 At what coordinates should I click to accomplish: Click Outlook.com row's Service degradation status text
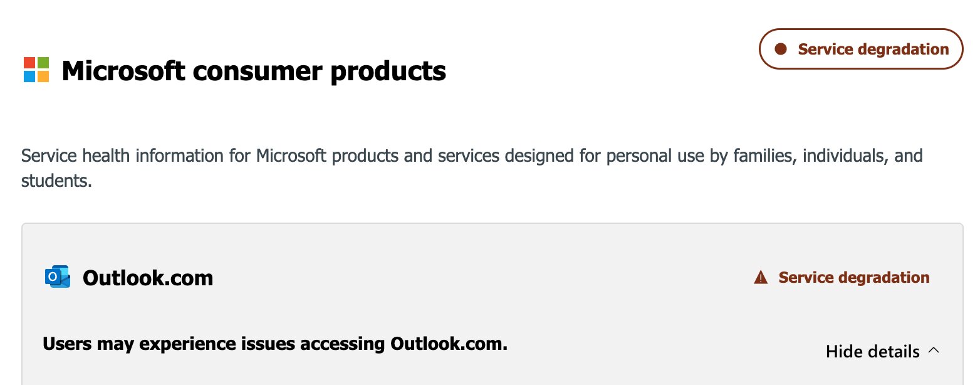click(x=854, y=278)
